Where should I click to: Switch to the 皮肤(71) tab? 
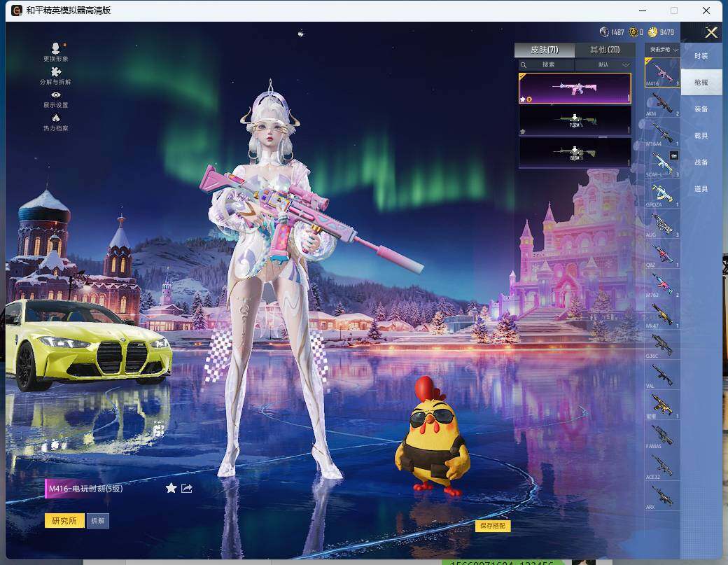[544, 50]
